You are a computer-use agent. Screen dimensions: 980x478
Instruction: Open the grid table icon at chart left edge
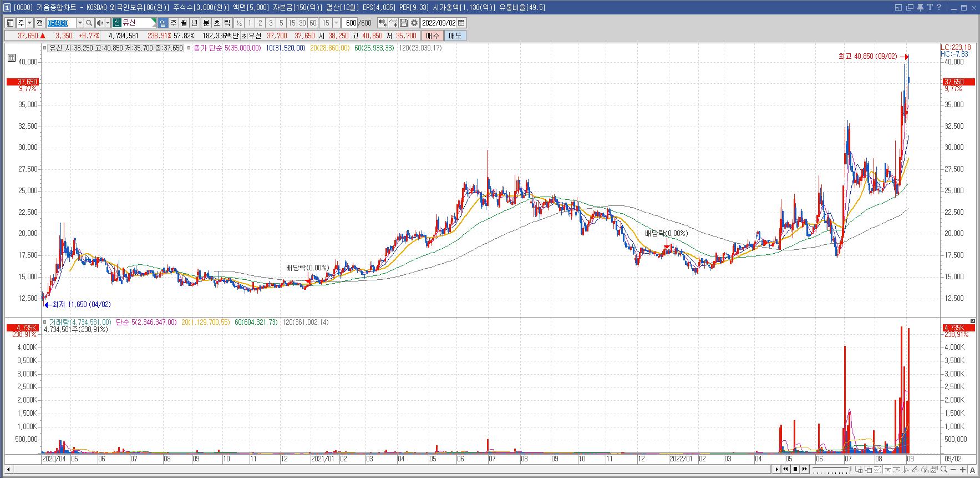click(11, 57)
